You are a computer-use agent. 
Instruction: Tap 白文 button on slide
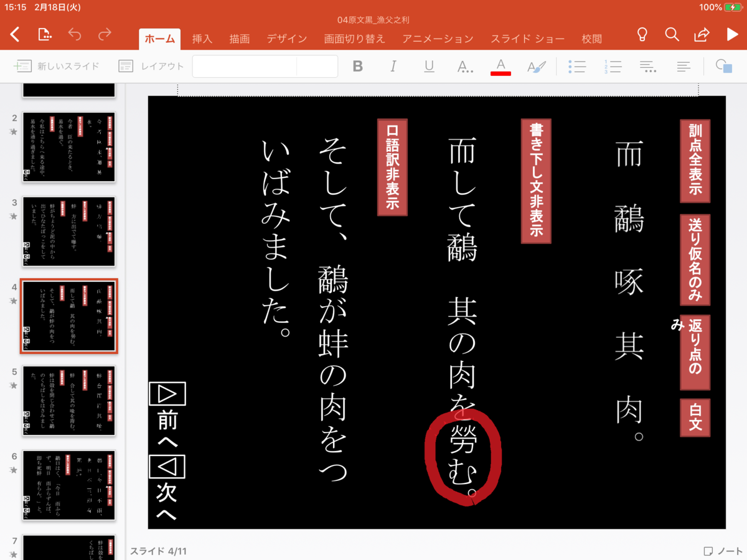(x=695, y=418)
